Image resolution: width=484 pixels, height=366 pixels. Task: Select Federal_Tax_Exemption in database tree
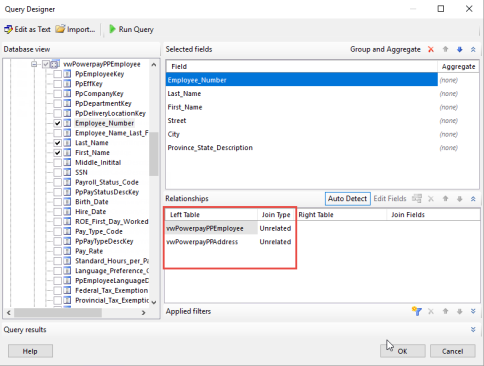(x=111, y=290)
